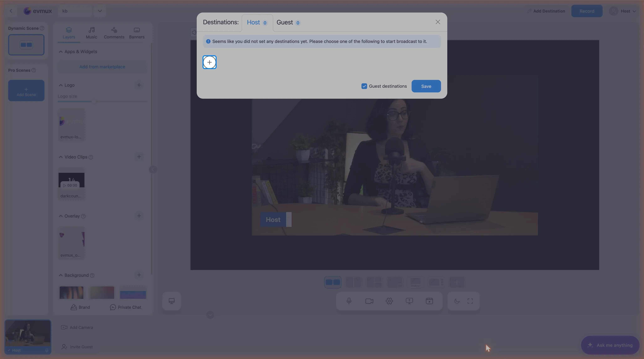Toggle dark mode moon icon
The width and height of the screenshot is (644, 359).
[x=457, y=301]
